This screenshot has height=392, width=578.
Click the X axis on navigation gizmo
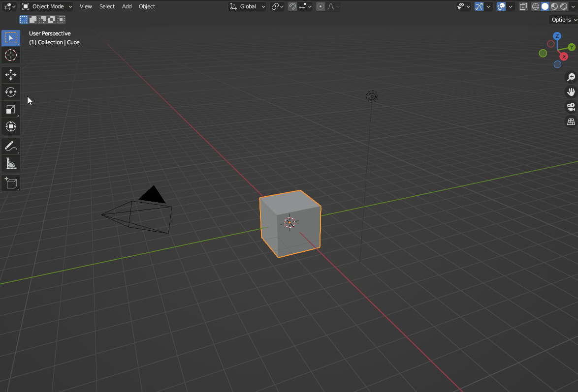pyautogui.click(x=564, y=57)
